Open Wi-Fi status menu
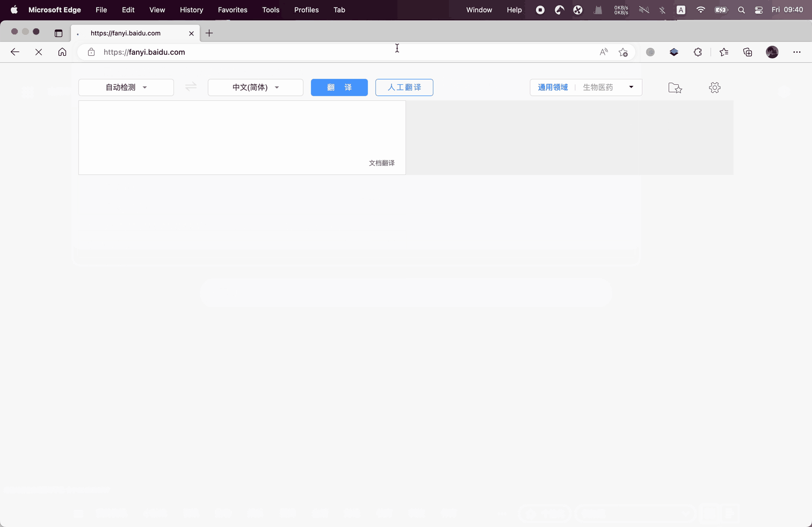812x527 pixels. click(700, 10)
